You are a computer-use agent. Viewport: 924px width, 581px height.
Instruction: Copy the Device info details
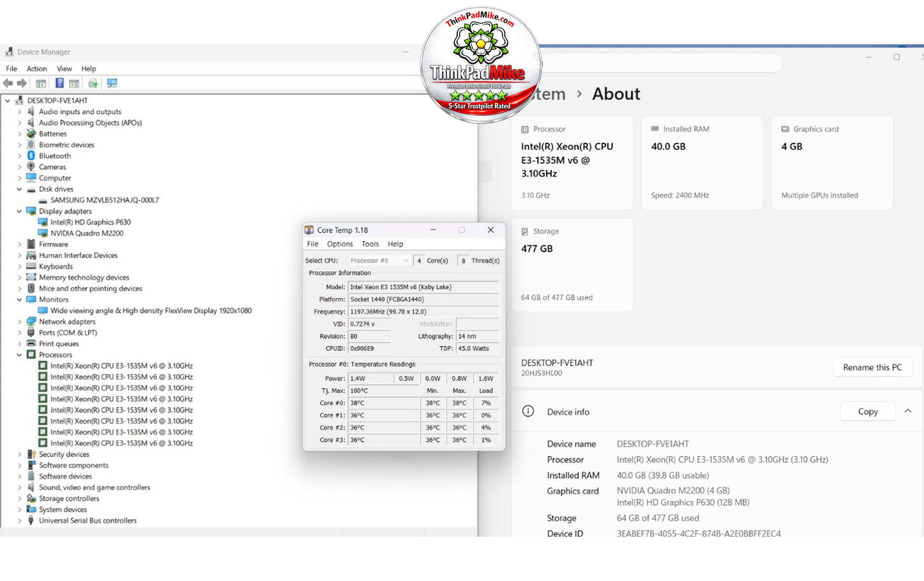[868, 411]
